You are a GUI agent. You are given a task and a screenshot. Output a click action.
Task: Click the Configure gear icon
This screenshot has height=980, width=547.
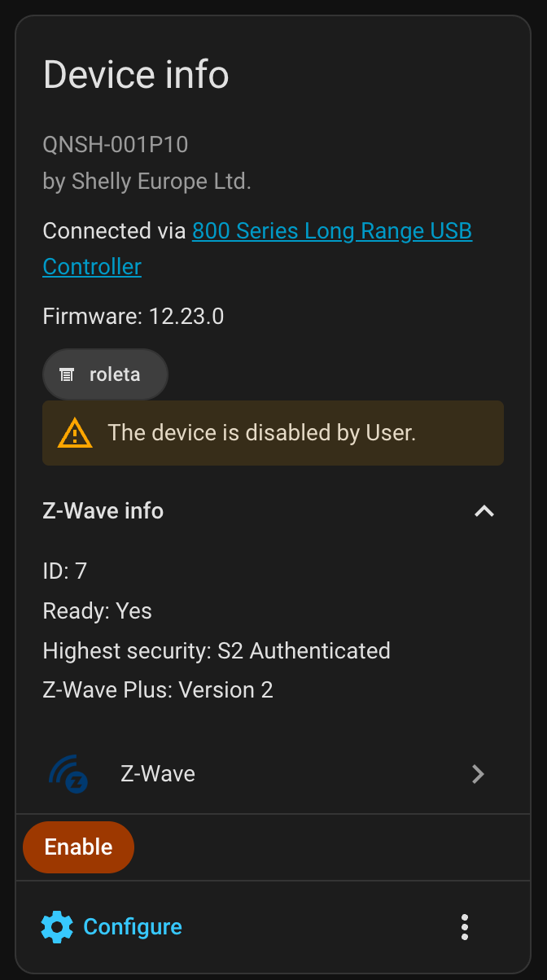(x=57, y=927)
